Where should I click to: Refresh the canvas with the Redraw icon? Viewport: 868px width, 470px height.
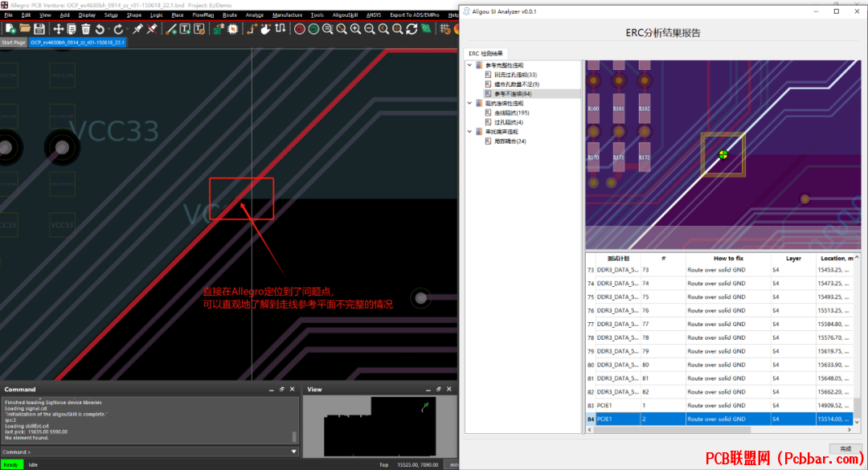coord(411,29)
